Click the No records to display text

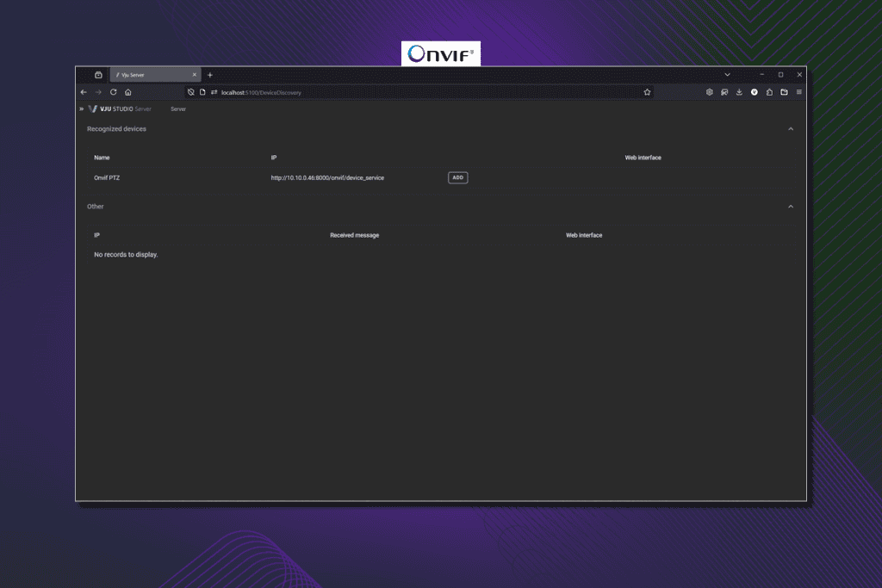(126, 255)
